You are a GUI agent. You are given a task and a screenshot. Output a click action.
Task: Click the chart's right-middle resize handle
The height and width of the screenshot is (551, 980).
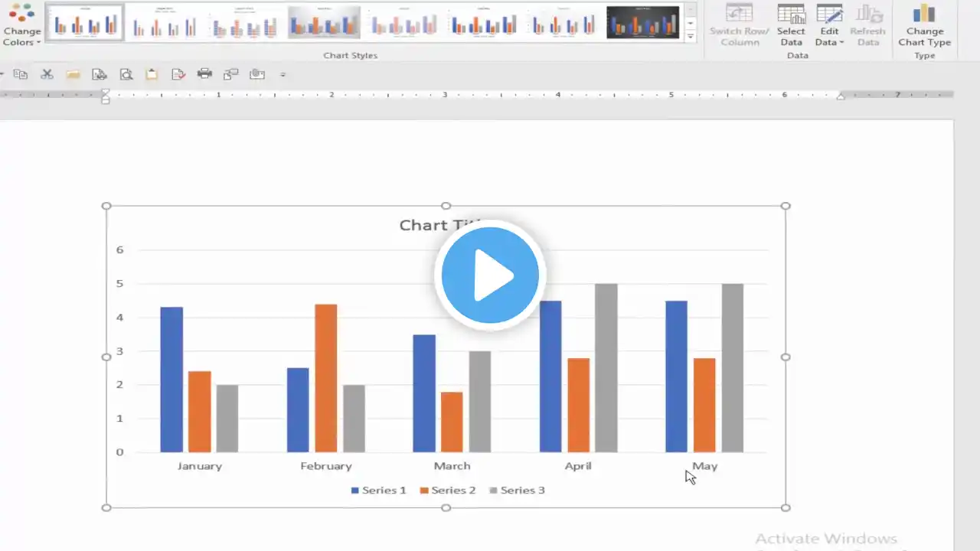pos(786,357)
